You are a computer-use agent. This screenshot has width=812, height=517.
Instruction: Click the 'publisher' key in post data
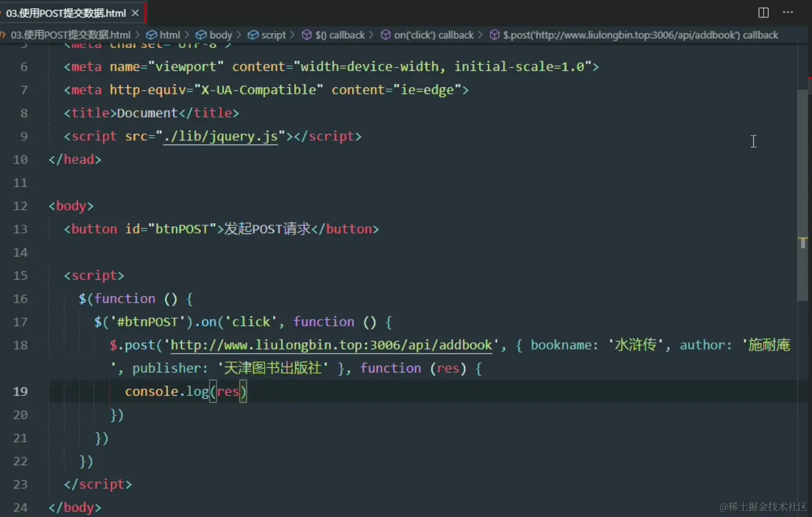pos(167,368)
